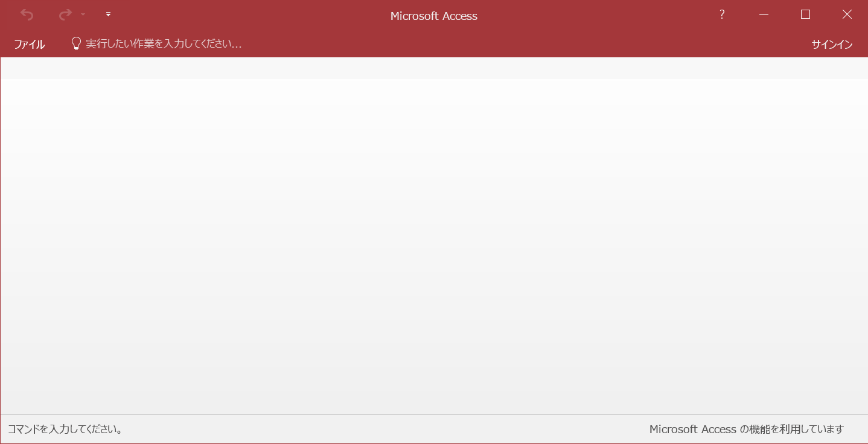Select the Undo command in the title bar
Image resolution: width=868 pixels, height=444 pixels.
[x=27, y=14]
